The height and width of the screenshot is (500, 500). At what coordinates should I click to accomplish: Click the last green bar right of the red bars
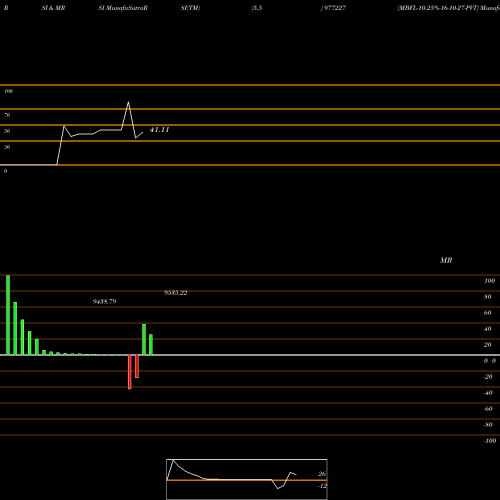[x=151, y=345]
